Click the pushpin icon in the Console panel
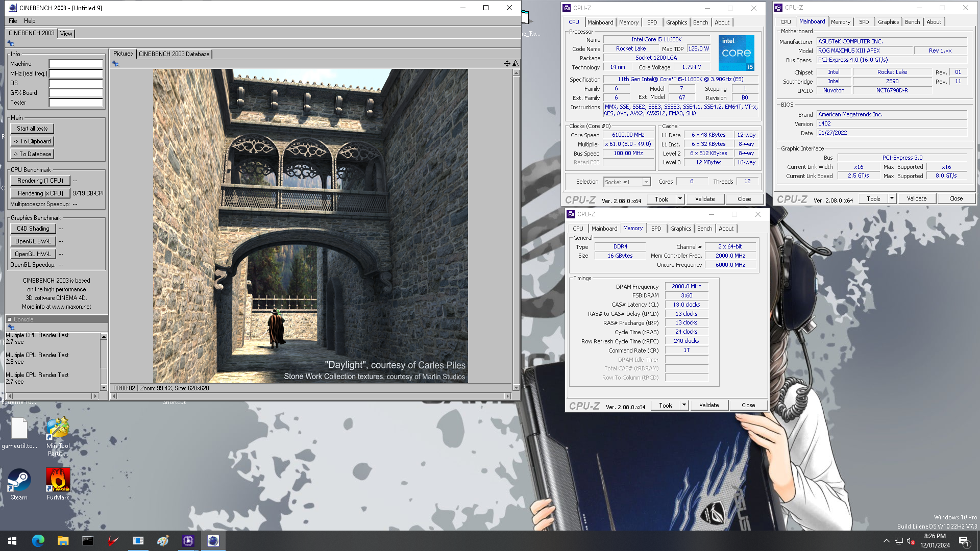This screenshot has height=551, width=980. [x=11, y=327]
